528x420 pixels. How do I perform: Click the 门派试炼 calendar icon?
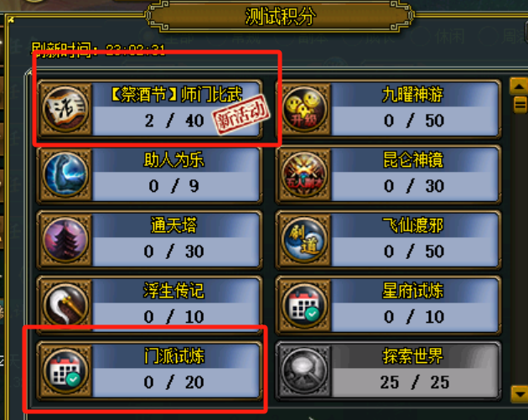pyautogui.click(x=65, y=371)
